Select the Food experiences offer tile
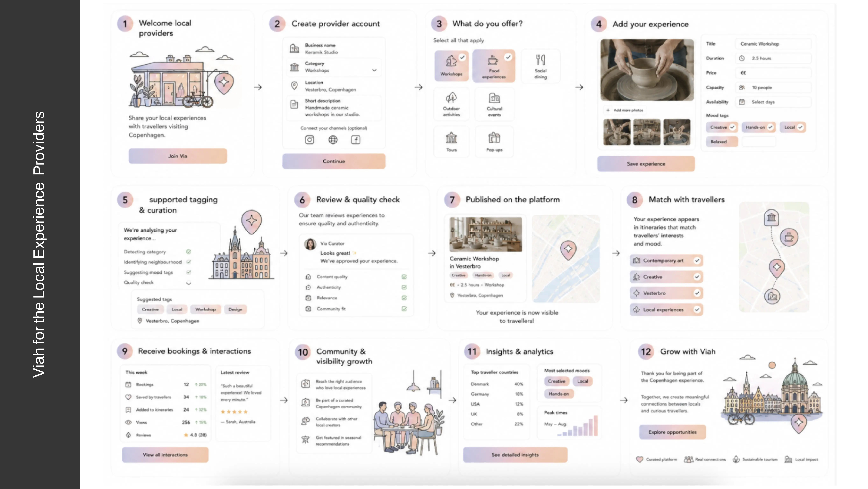 coord(494,66)
